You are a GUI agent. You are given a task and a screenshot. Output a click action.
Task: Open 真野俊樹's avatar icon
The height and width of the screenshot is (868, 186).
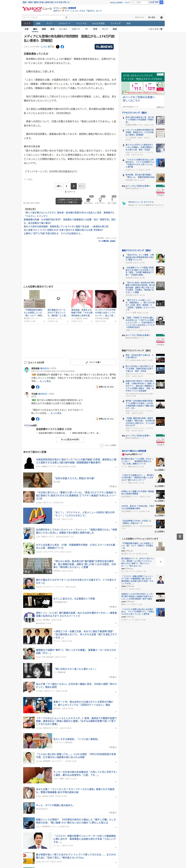coord(26,370)
